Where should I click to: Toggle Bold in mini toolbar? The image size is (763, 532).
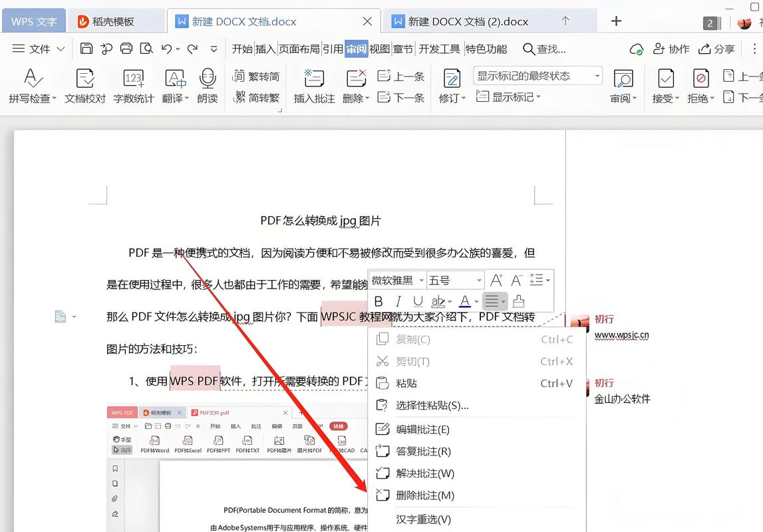pos(379,301)
